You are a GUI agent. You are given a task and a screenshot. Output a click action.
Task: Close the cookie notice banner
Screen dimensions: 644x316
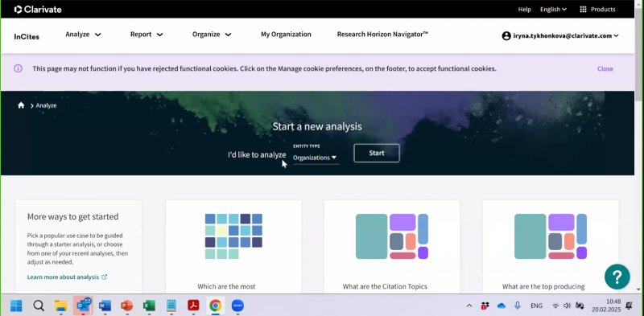605,69
